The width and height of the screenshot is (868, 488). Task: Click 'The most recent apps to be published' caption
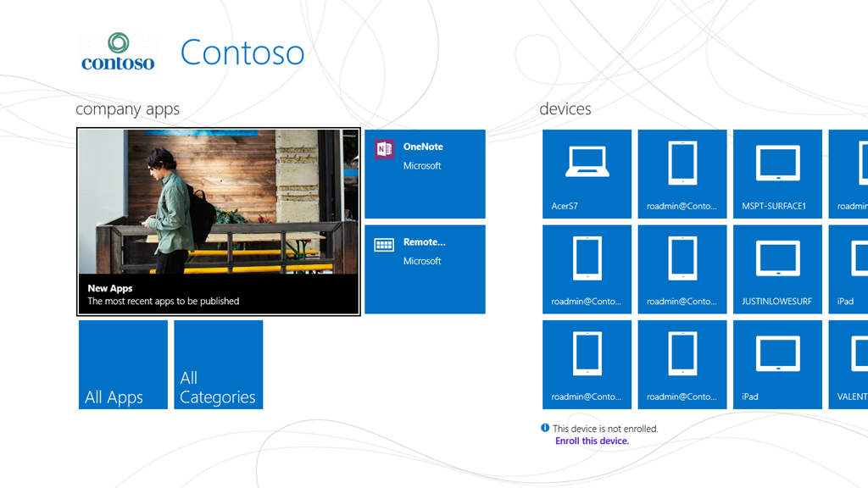pyautogui.click(x=164, y=301)
